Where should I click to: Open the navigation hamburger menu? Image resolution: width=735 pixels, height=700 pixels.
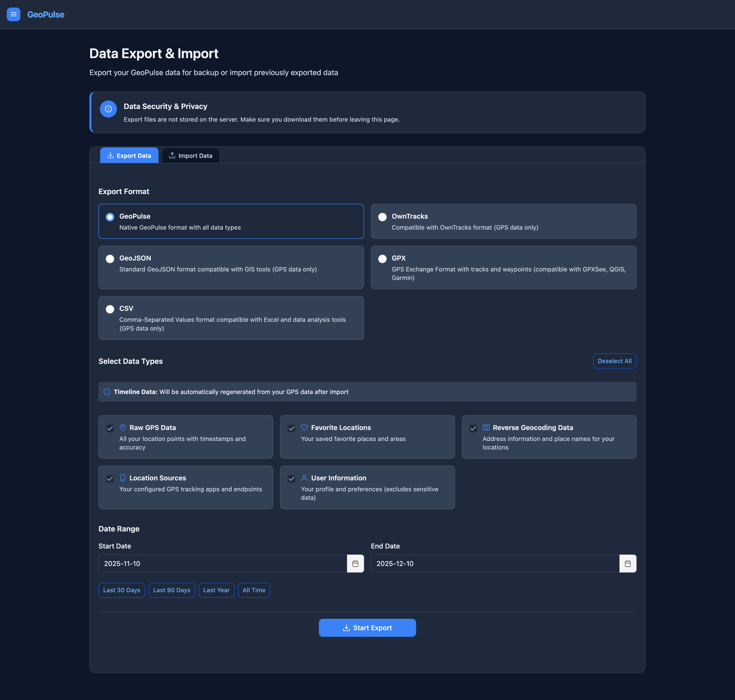pos(14,14)
